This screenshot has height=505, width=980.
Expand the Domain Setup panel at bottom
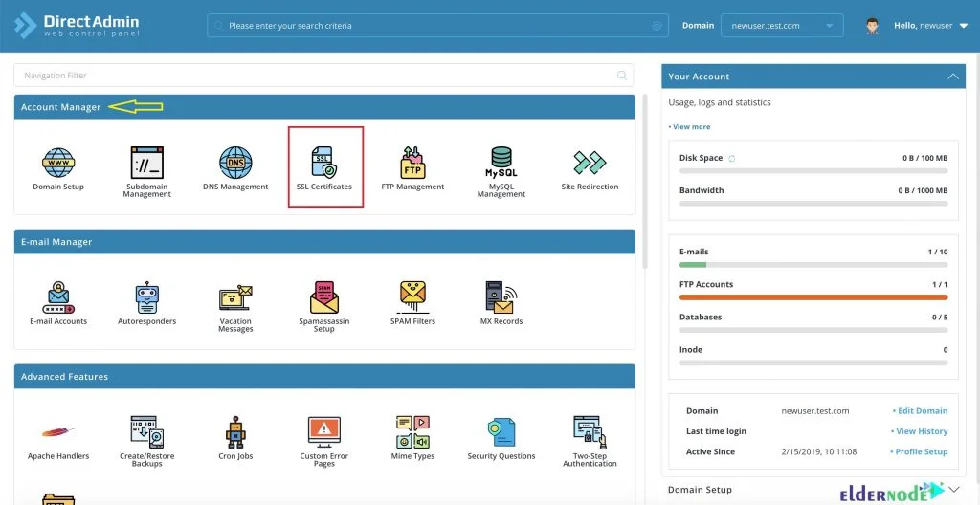click(x=952, y=490)
